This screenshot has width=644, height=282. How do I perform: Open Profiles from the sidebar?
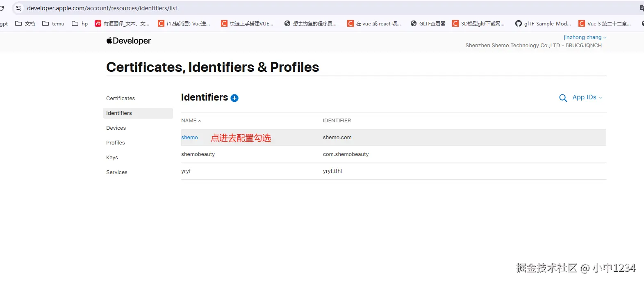pos(116,143)
